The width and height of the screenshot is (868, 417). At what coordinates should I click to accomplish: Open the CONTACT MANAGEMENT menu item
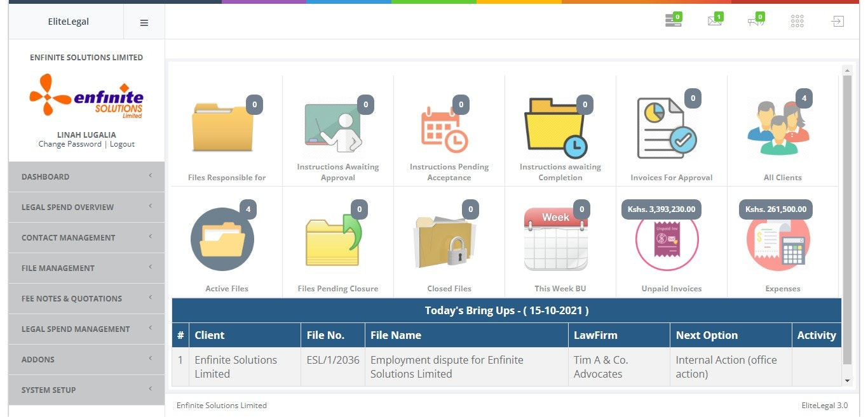86,237
